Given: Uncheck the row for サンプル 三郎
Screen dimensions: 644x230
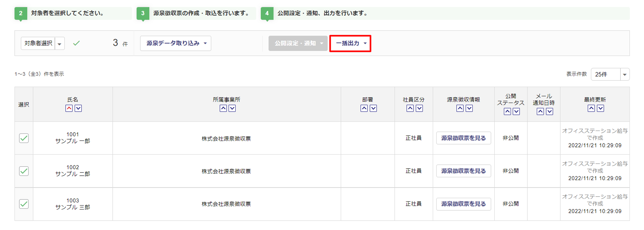Looking at the screenshot, I should click(24, 204).
